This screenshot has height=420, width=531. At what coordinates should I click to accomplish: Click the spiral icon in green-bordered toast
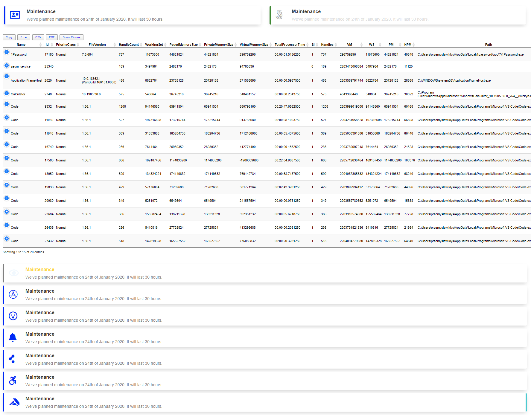coord(279,15)
